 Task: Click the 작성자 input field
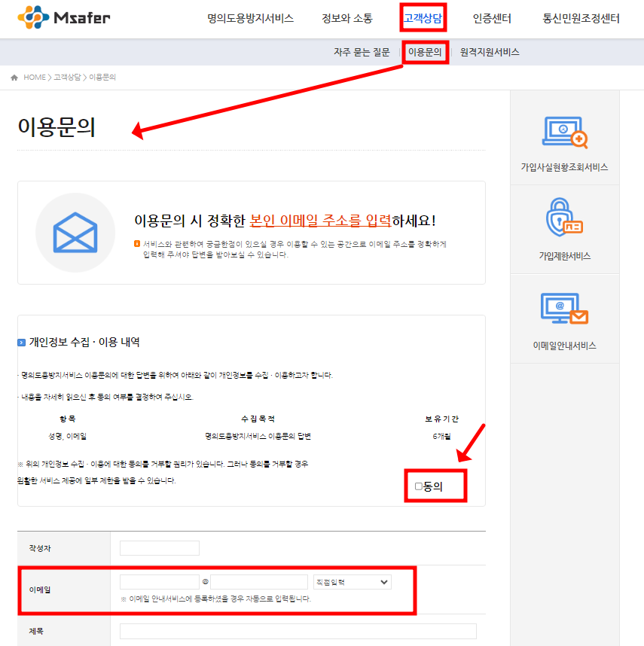pyautogui.click(x=159, y=547)
